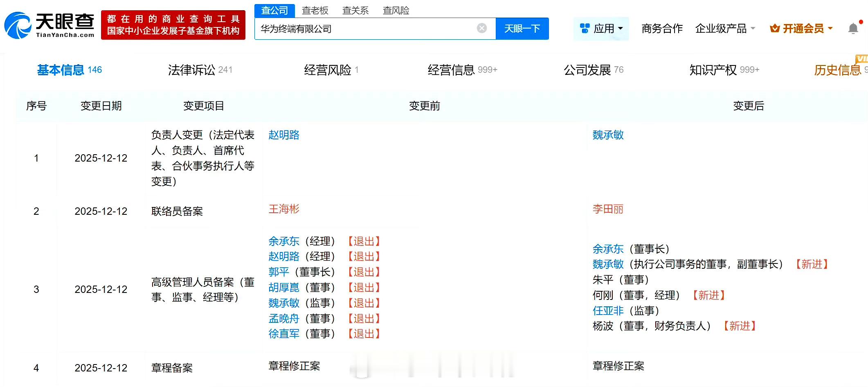Select 联络员备案 change item cell
The height and width of the screenshot is (387, 868).
(177, 211)
